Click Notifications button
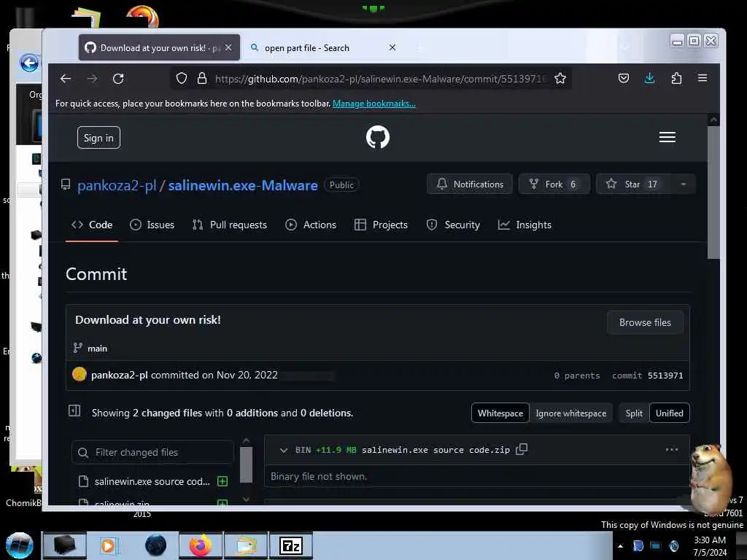 click(469, 184)
